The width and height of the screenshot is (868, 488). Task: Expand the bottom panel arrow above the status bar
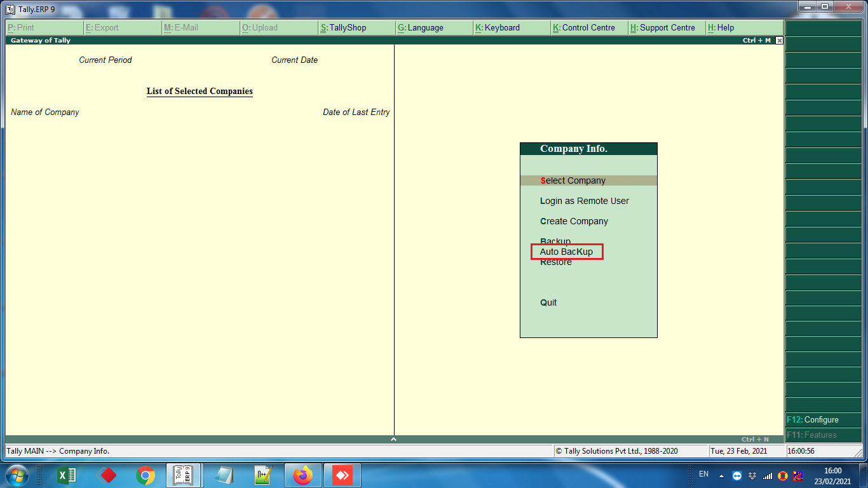click(x=393, y=439)
